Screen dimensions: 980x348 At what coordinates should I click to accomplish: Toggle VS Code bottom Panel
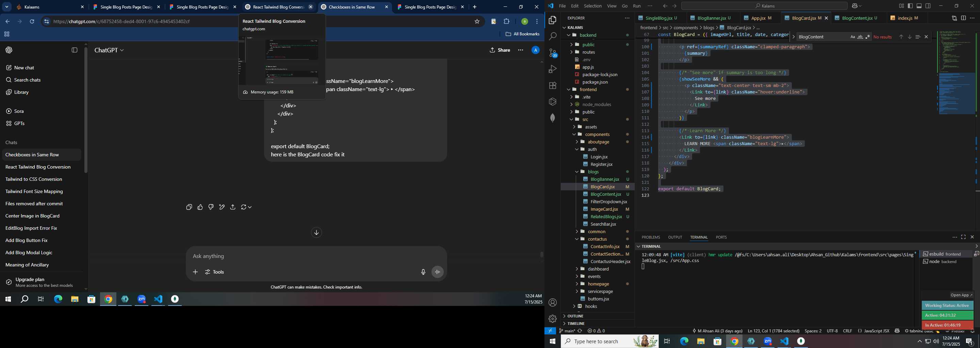(919, 6)
